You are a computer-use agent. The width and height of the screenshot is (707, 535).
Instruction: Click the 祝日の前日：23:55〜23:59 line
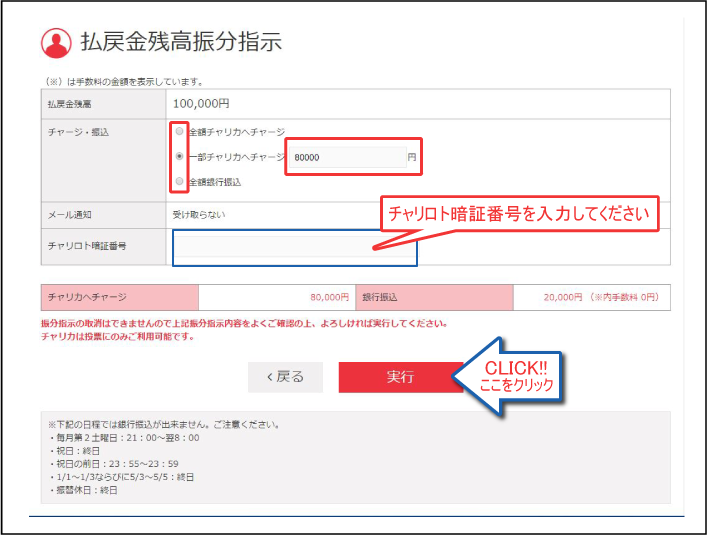115,464
